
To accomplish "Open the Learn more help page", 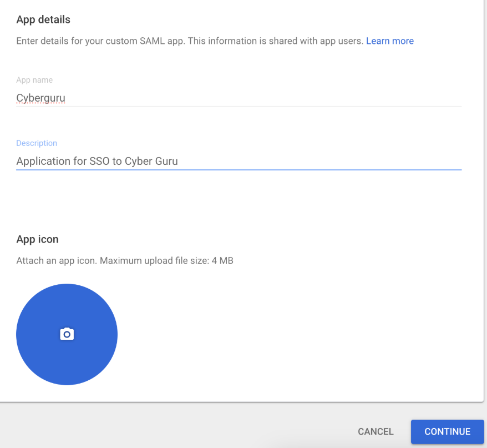I will pos(390,41).
